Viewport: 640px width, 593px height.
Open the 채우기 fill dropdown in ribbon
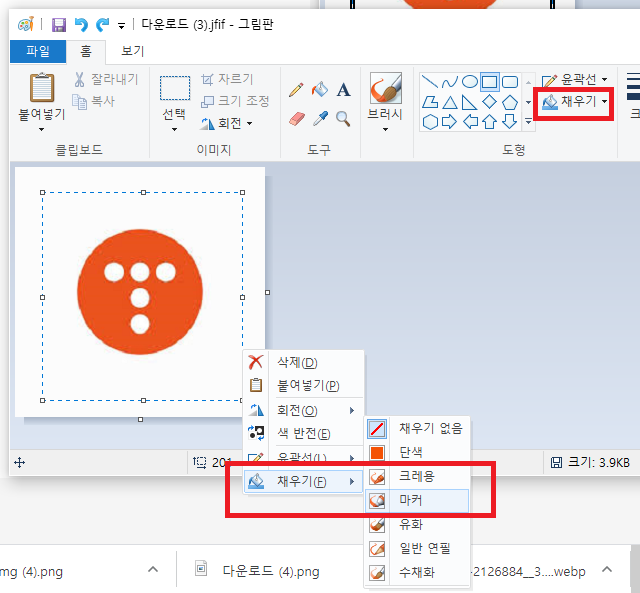(575, 101)
